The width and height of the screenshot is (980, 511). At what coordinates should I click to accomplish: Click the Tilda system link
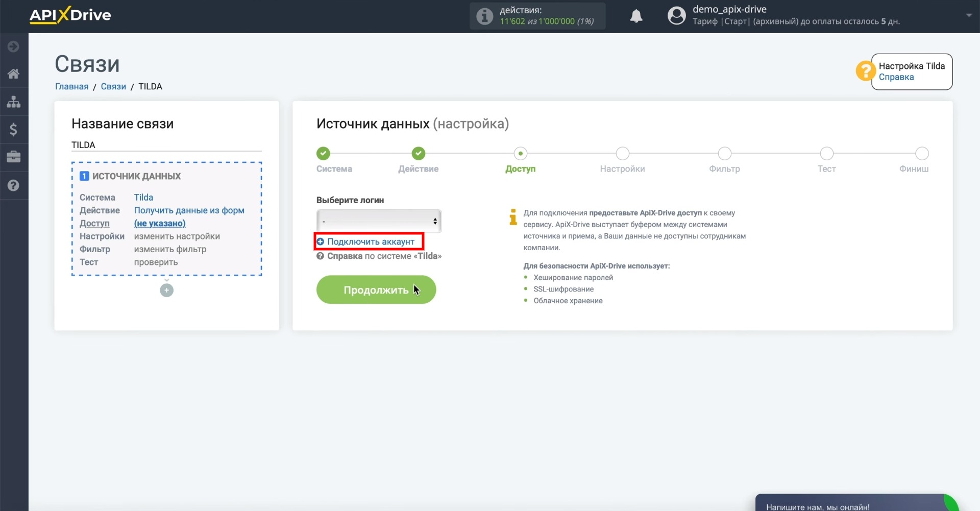pyautogui.click(x=143, y=198)
